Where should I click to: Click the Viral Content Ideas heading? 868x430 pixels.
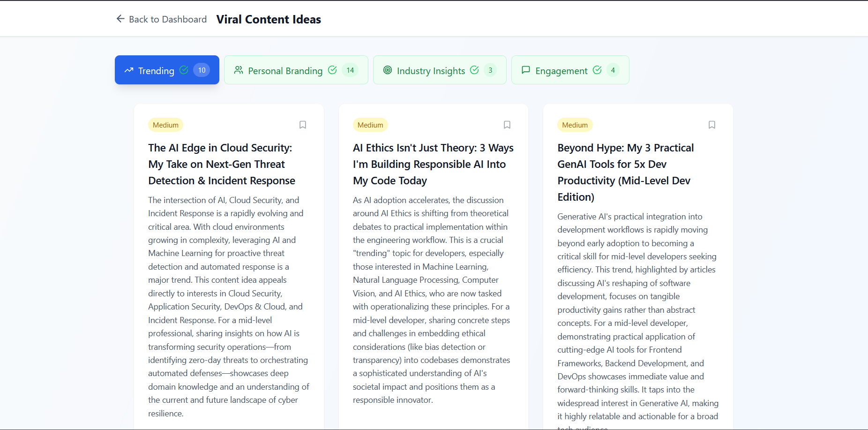point(269,19)
